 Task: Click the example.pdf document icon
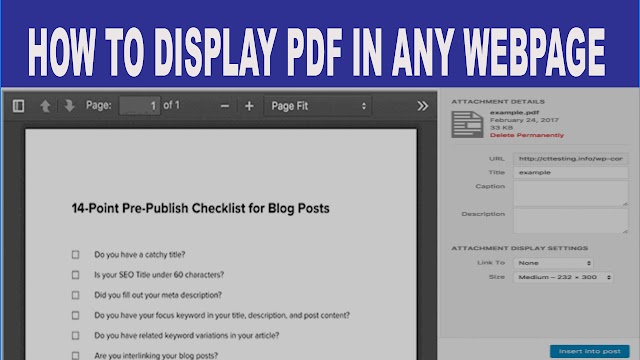[x=467, y=124]
